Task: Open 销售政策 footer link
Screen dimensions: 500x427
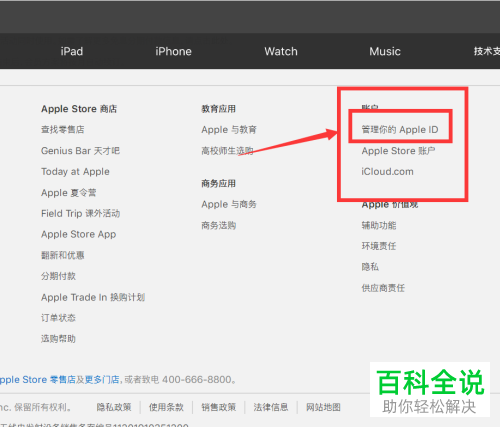Action: [x=219, y=407]
